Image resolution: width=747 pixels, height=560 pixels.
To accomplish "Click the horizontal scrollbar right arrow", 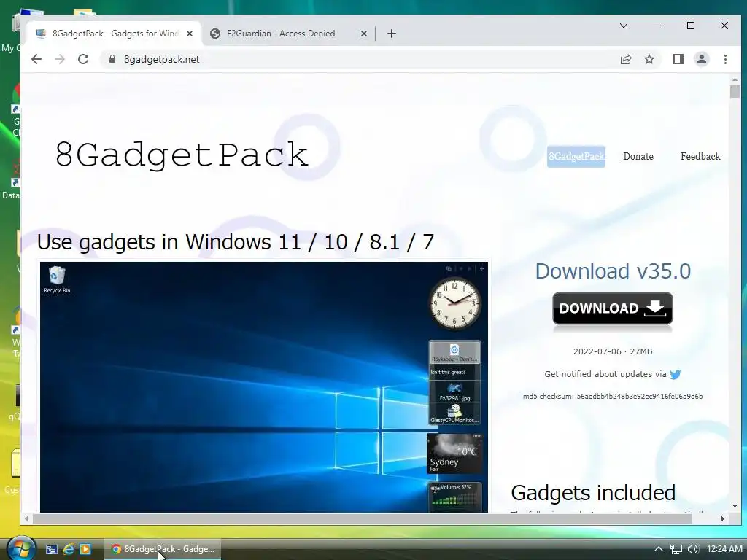I will pyautogui.click(x=723, y=518).
